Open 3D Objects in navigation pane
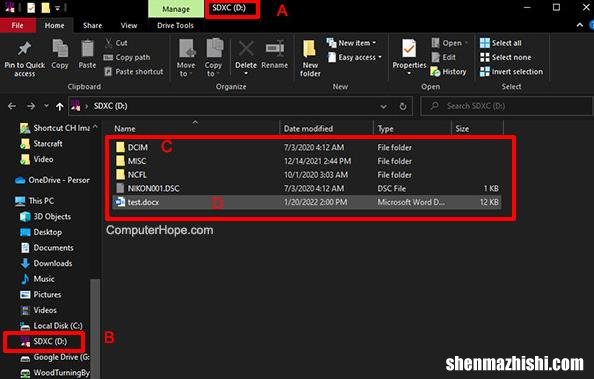594x379 pixels. [x=45, y=216]
